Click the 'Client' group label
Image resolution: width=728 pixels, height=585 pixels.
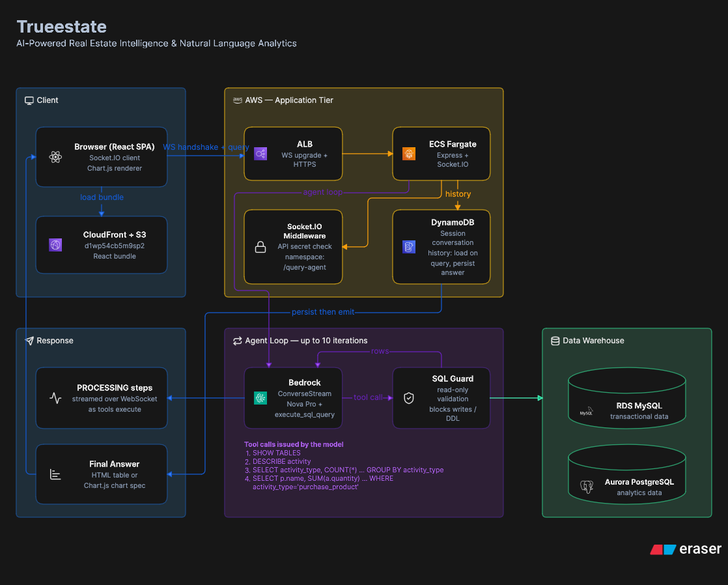pyautogui.click(x=48, y=100)
